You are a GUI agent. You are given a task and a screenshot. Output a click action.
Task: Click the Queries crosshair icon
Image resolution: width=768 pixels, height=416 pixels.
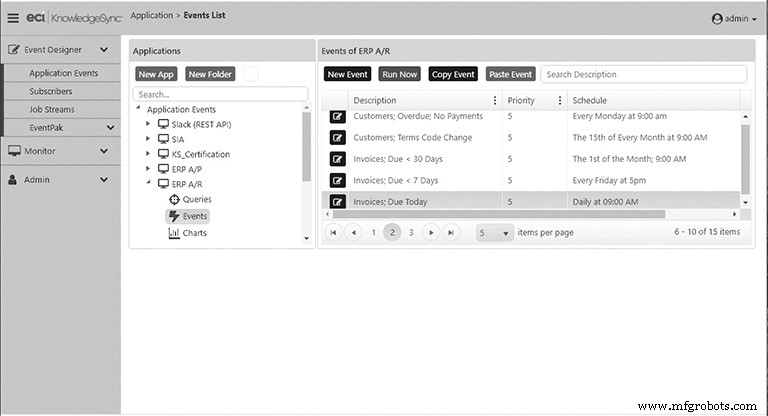pyautogui.click(x=174, y=199)
